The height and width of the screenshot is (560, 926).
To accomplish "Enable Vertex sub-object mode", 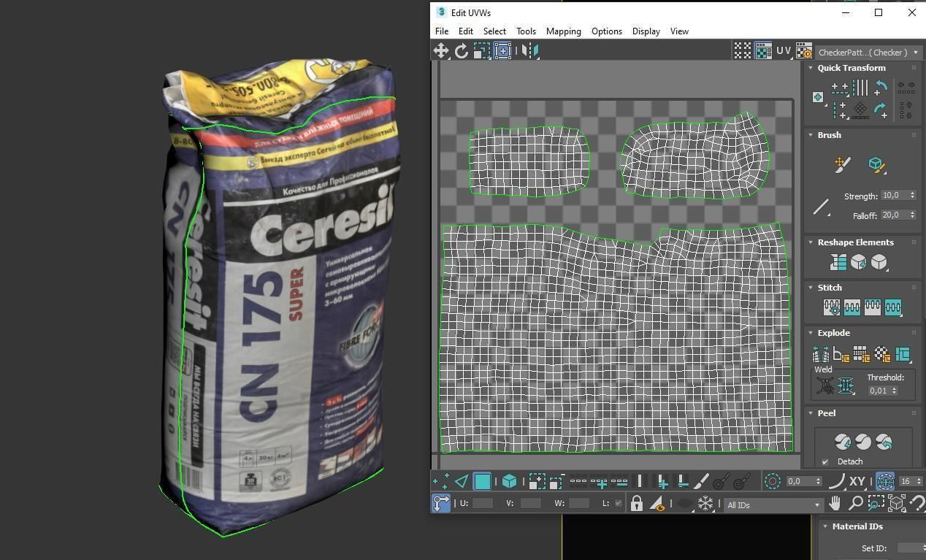I will (441, 481).
